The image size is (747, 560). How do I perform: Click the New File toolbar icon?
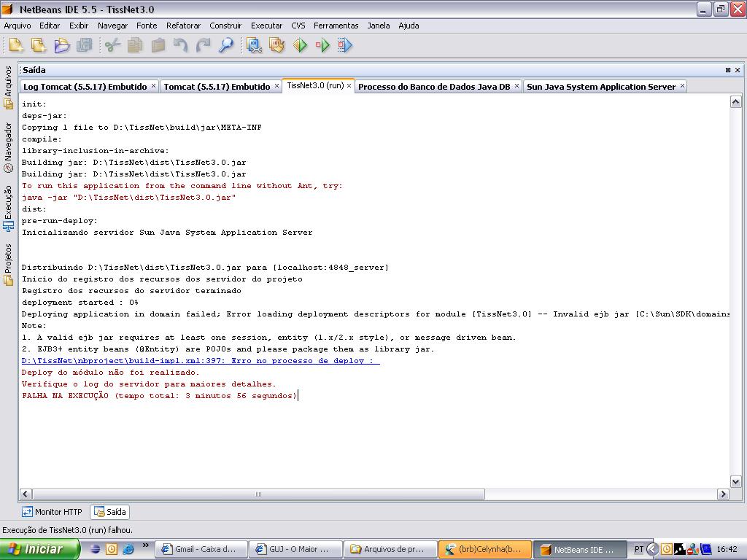click(16, 45)
